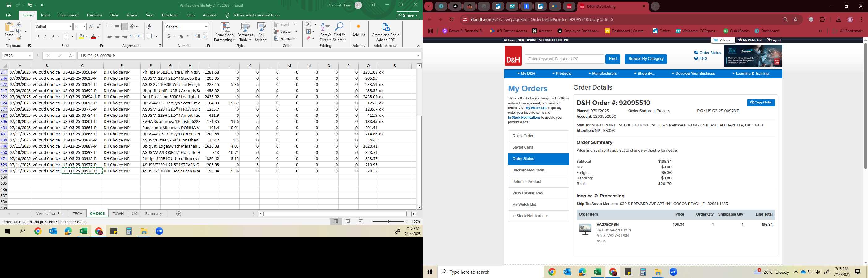Click the D&H keyword search field

(x=564, y=59)
